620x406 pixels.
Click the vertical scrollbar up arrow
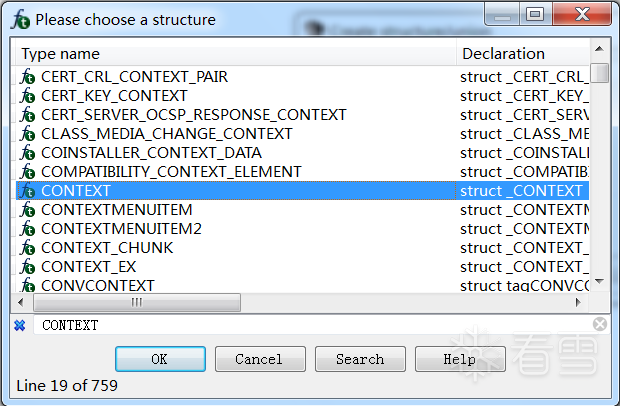[599, 49]
